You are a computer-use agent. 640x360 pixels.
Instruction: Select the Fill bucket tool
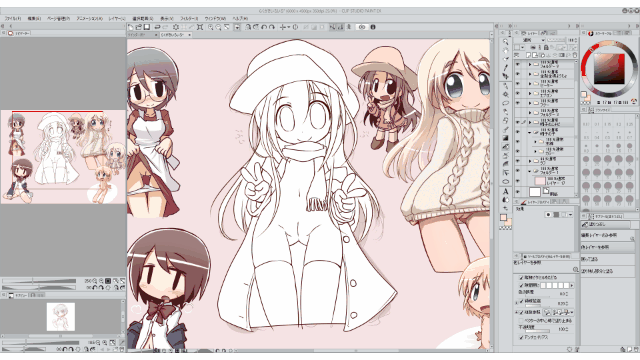(506, 147)
